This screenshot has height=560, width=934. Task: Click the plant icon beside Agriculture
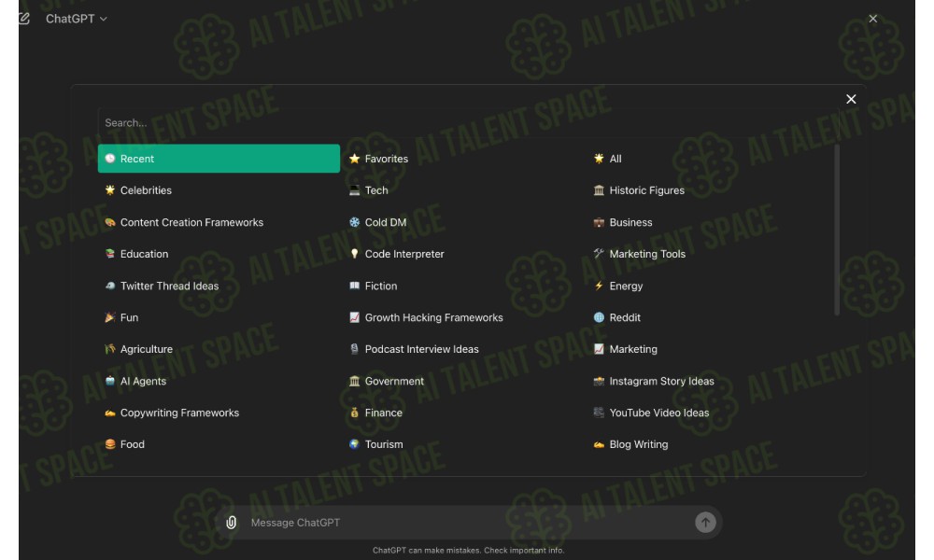click(110, 349)
